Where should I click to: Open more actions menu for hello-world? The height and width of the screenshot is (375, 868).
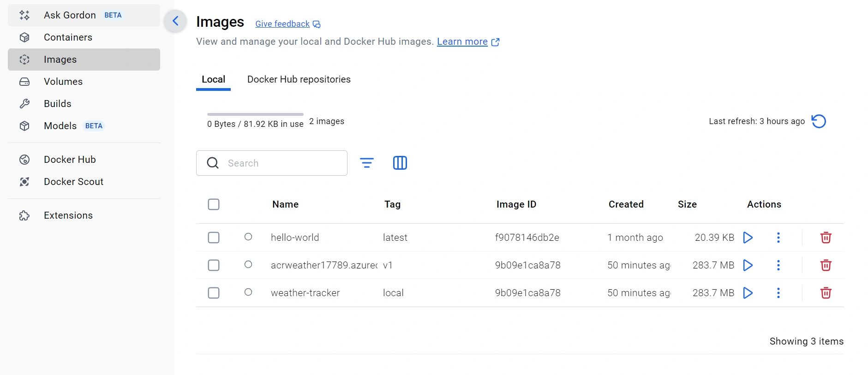coord(778,238)
